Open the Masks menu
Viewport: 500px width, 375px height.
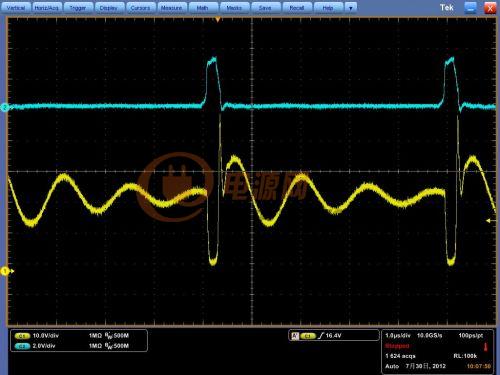point(234,7)
